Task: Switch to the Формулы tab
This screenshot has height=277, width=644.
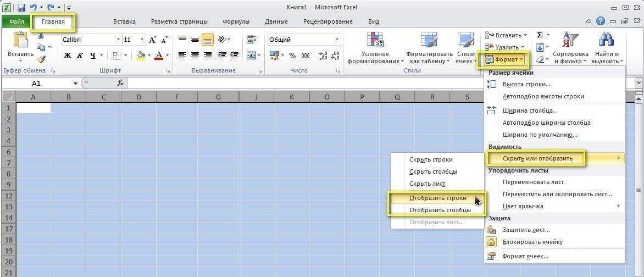Action: coord(236,22)
